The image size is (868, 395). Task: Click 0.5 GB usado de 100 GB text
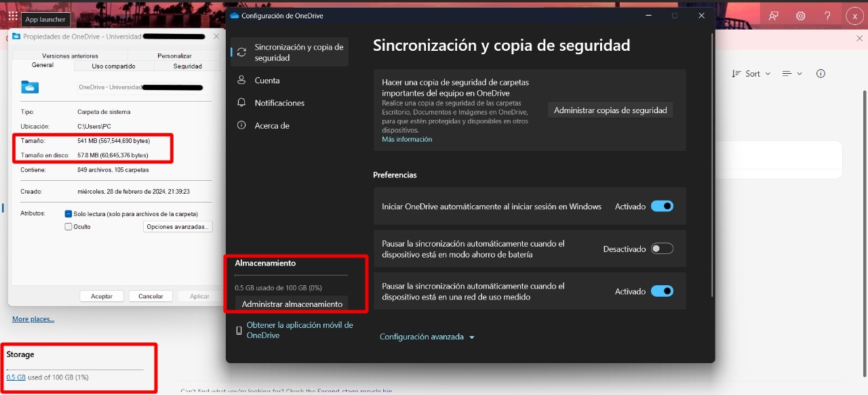[278, 288]
